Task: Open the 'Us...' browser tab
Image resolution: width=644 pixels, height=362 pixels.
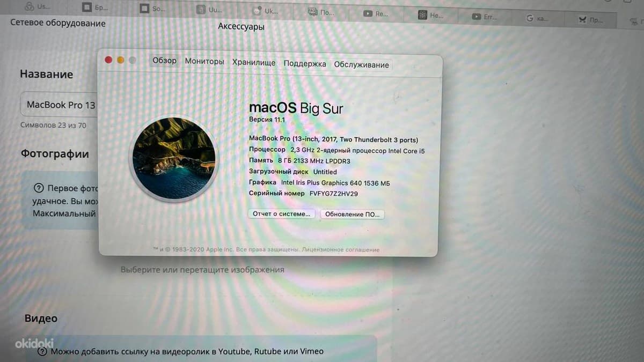Action: (x=39, y=6)
